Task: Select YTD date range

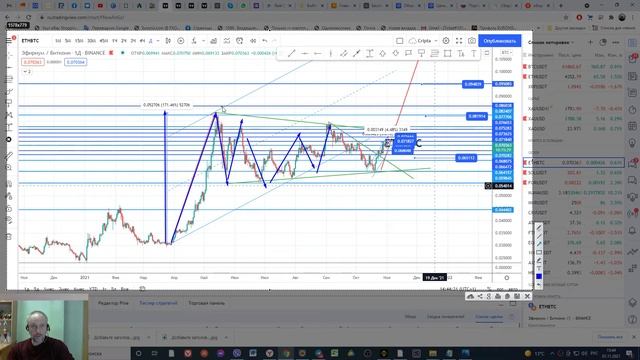Action: pos(93,289)
